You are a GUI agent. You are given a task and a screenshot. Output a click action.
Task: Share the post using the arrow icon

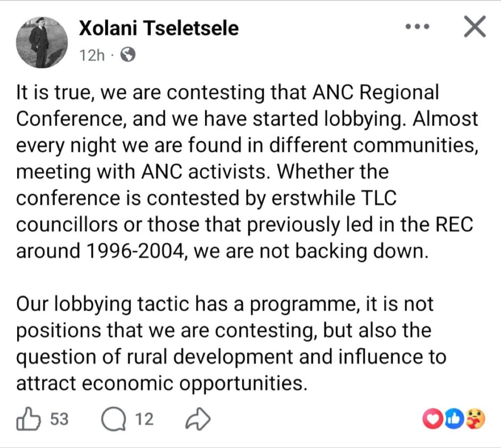(199, 420)
